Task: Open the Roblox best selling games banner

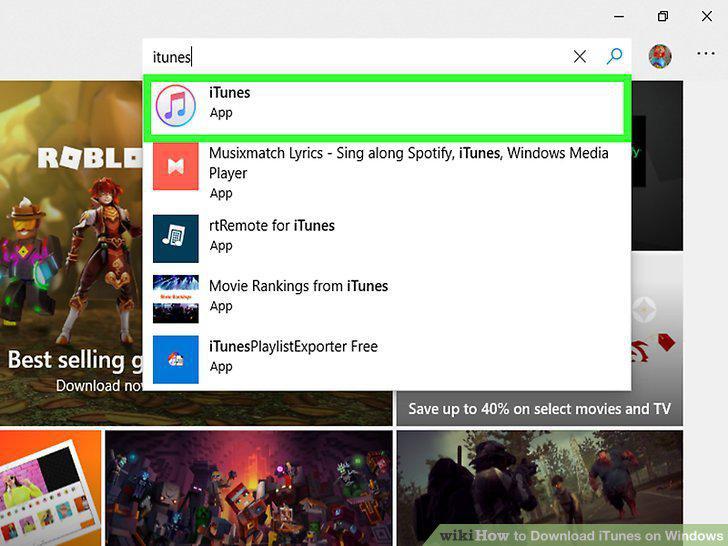Action: pos(71,253)
